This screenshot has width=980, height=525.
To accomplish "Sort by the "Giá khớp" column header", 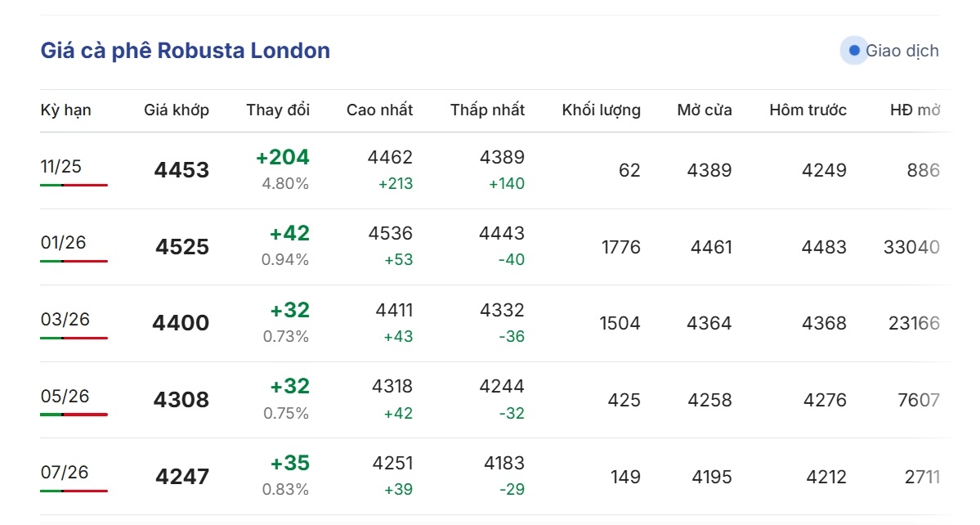I will point(177,110).
